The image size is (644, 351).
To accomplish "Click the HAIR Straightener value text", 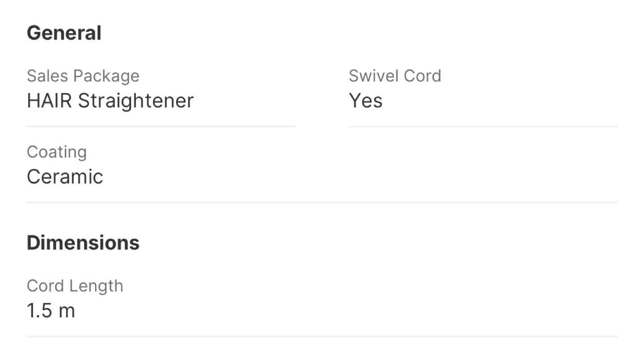I will (x=110, y=101).
